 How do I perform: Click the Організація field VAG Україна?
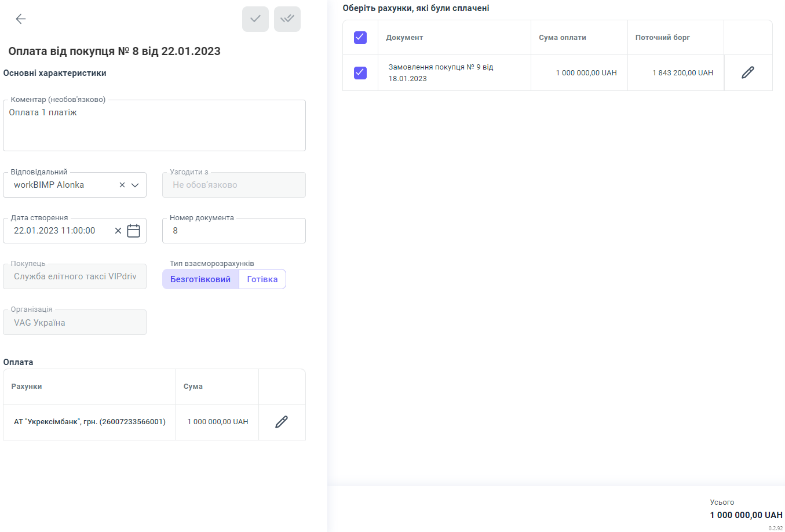point(75,323)
